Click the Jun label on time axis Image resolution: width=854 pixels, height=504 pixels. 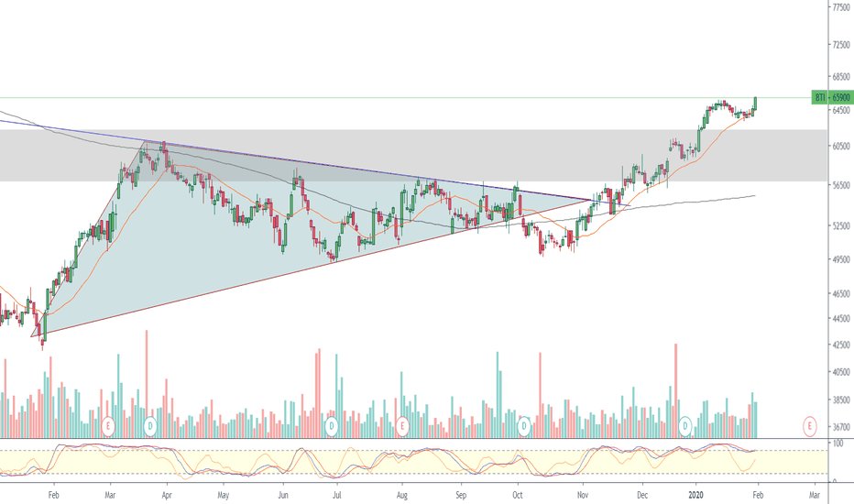(282, 495)
